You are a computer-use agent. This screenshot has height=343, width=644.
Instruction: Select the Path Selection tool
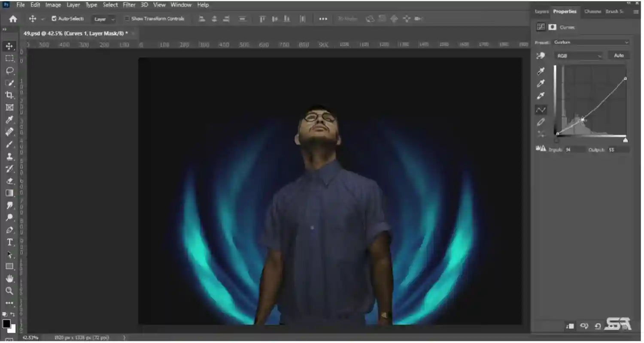[x=9, y=254]
